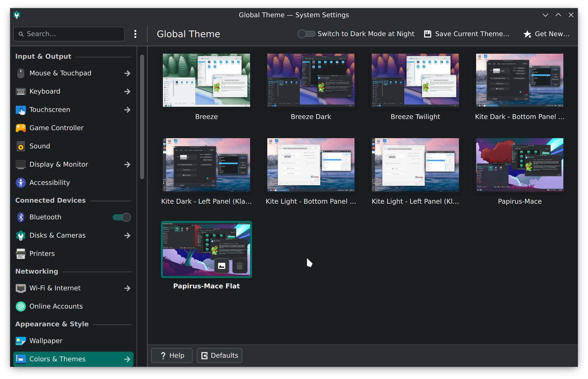Click inside the Search settings field

click(69, 34)
